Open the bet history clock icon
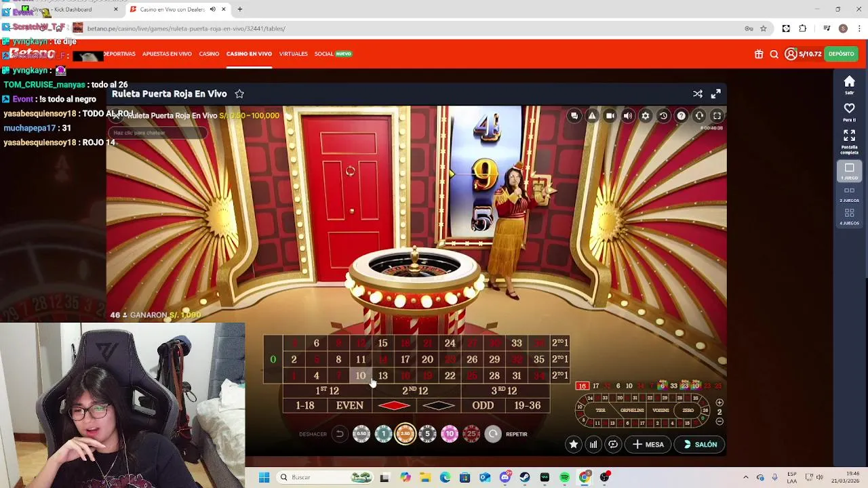 (x=663, y=116)
